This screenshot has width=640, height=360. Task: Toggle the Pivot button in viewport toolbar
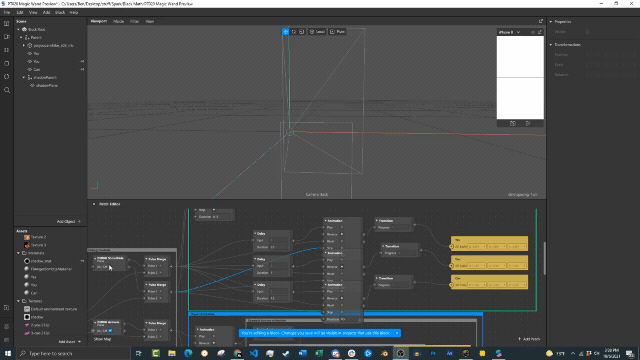click(338, 32)
